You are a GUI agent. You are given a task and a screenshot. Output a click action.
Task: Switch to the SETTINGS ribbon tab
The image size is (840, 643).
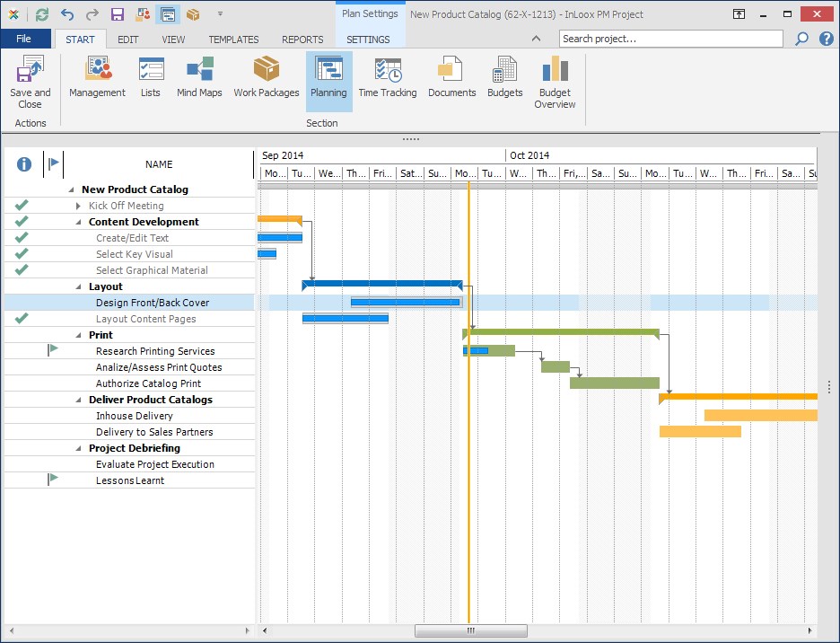point(368,40)
